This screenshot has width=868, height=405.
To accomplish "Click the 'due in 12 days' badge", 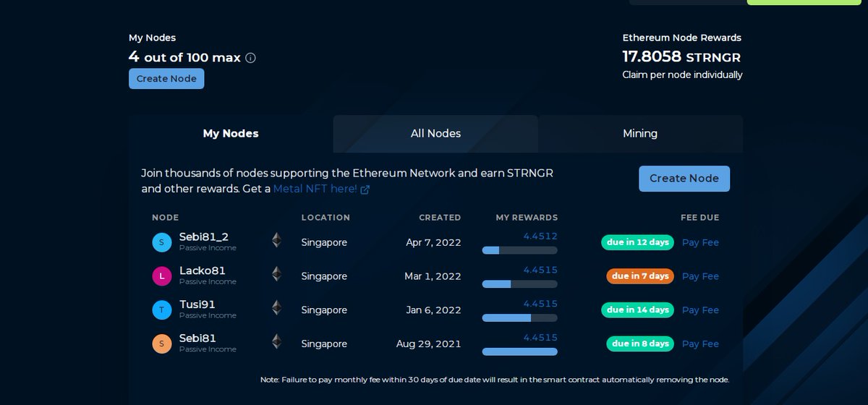I will (x=637, y=242).
